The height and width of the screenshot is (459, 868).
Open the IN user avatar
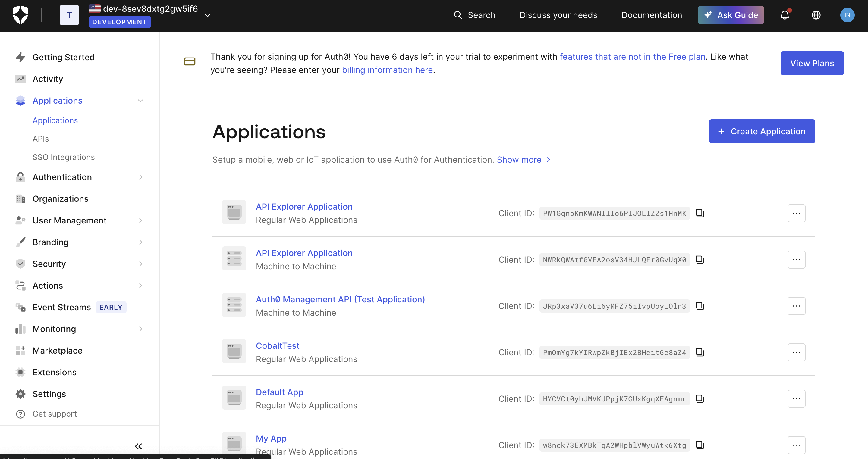pos(847,15)
